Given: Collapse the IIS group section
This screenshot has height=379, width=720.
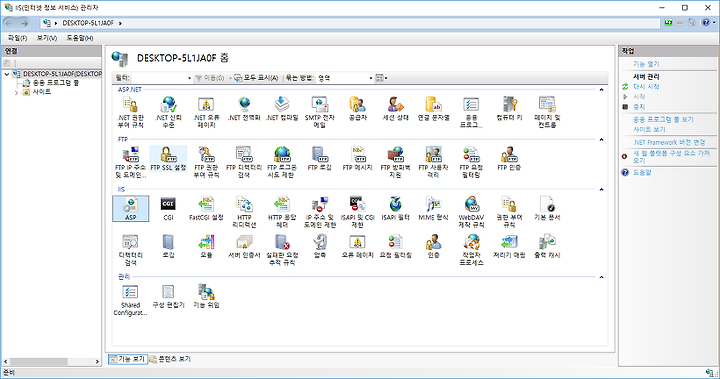Looking at the screenshot, I should point(601,189).
